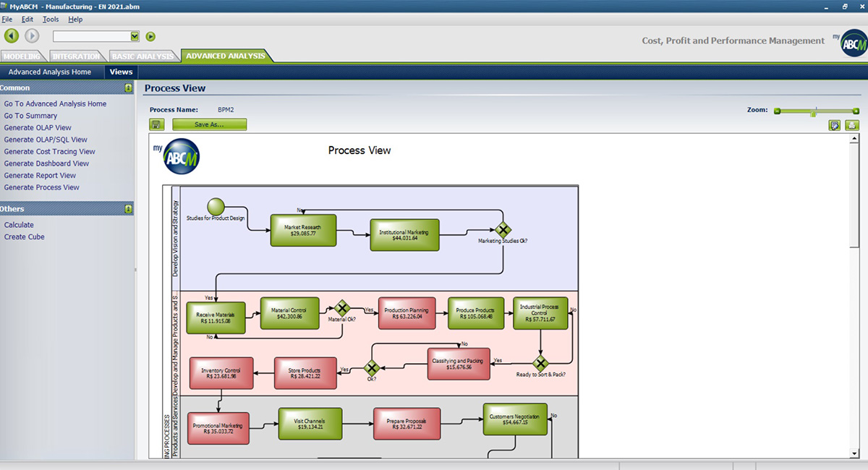Click the Calculate link

point(19,225)
